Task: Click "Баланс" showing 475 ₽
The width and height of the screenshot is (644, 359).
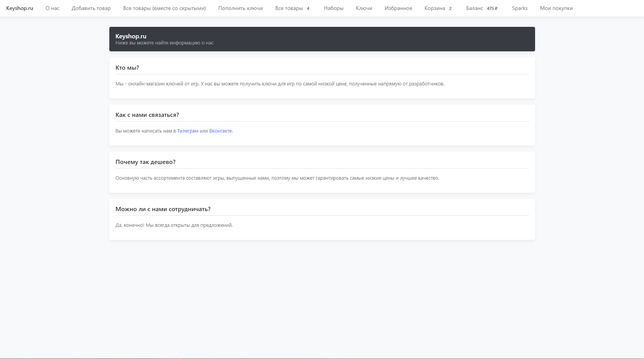Action: [482, 8]
